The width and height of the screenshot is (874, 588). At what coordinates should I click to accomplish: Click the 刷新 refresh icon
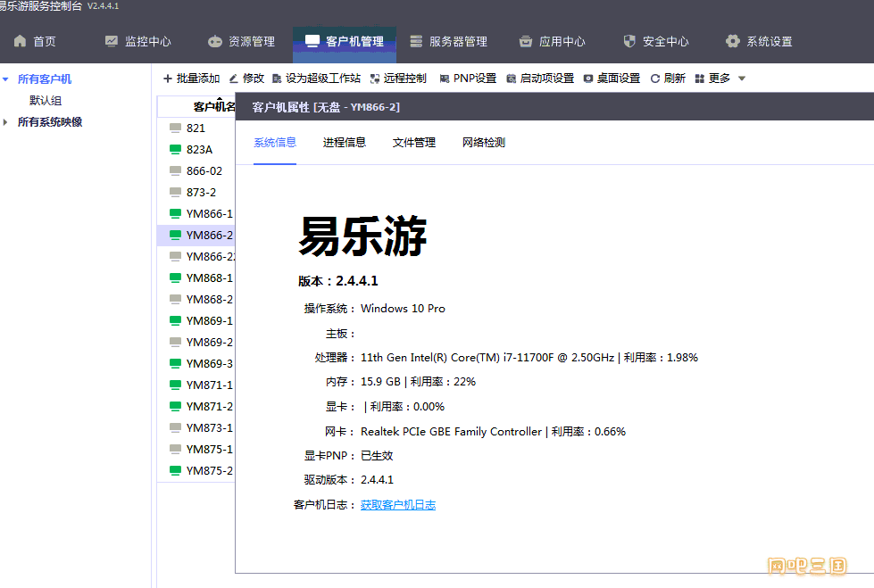coord(655,79)
